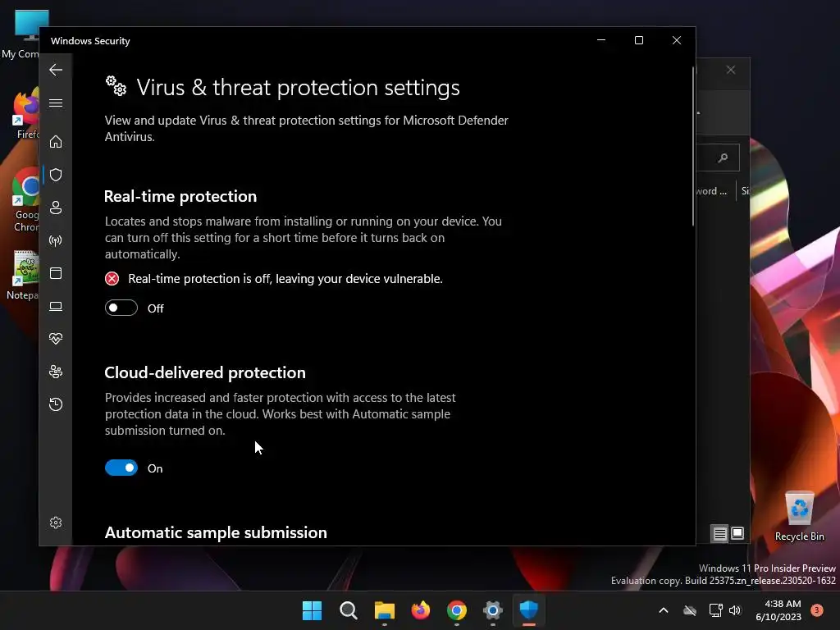Open the Home sidebar icon
Screen dimensions: 840x630
click(56, 141)
